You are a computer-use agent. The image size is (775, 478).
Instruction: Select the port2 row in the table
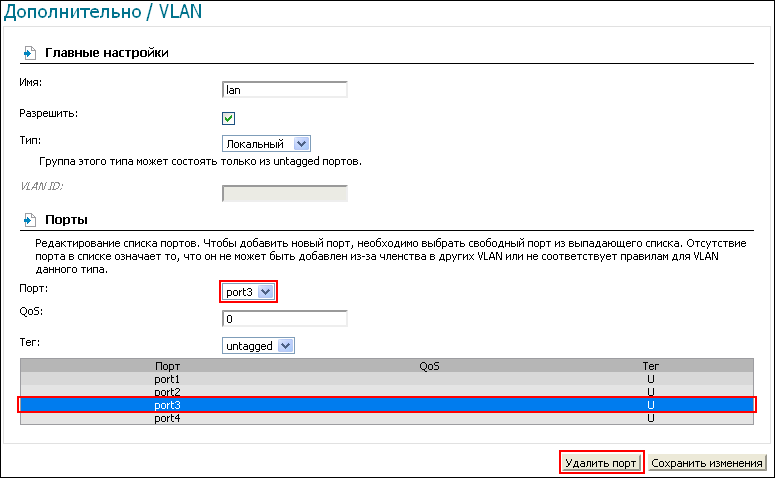pyautogui.click(x=387, y=392)
